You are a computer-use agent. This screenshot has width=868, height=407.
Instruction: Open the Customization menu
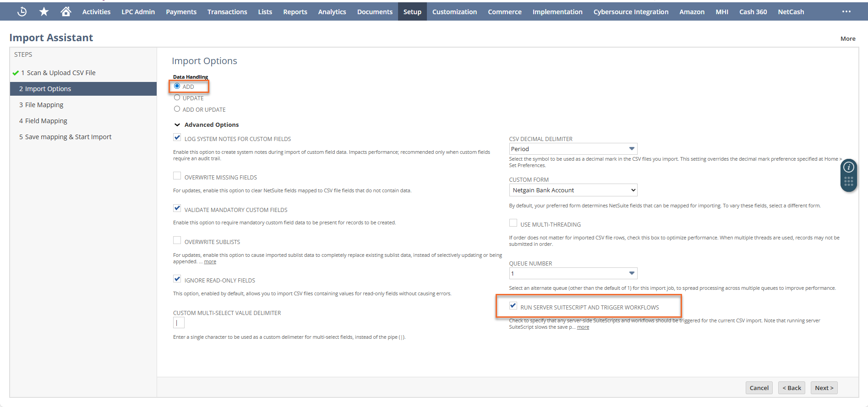tap(454, 12)
